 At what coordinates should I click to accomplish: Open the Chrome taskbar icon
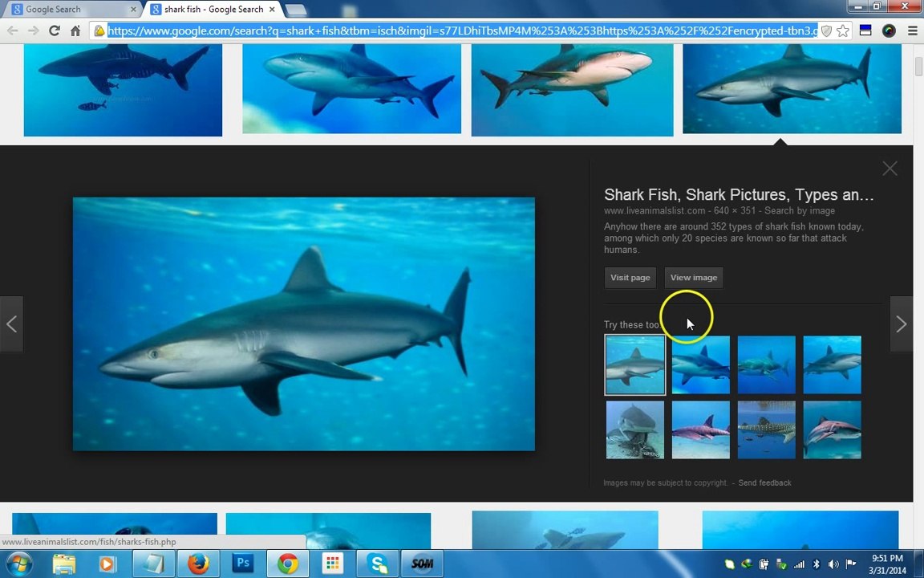tap(288, 564)
